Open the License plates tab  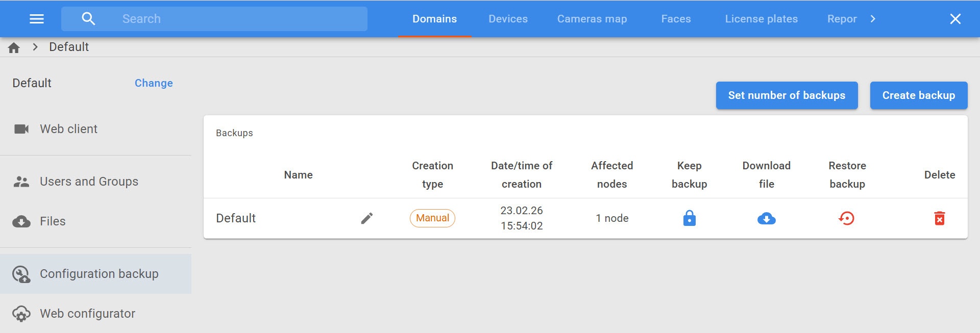click(761, 19)
